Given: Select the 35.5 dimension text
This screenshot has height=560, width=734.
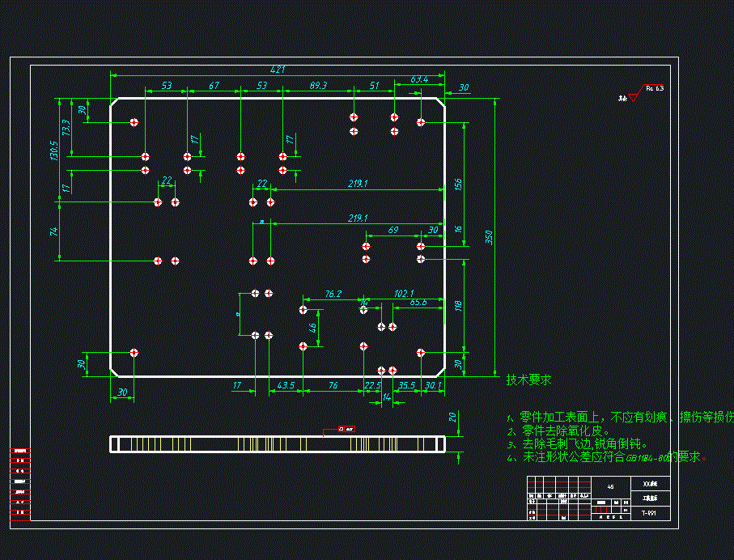Looking at the screenshot, I should click(x=406, y=385).
